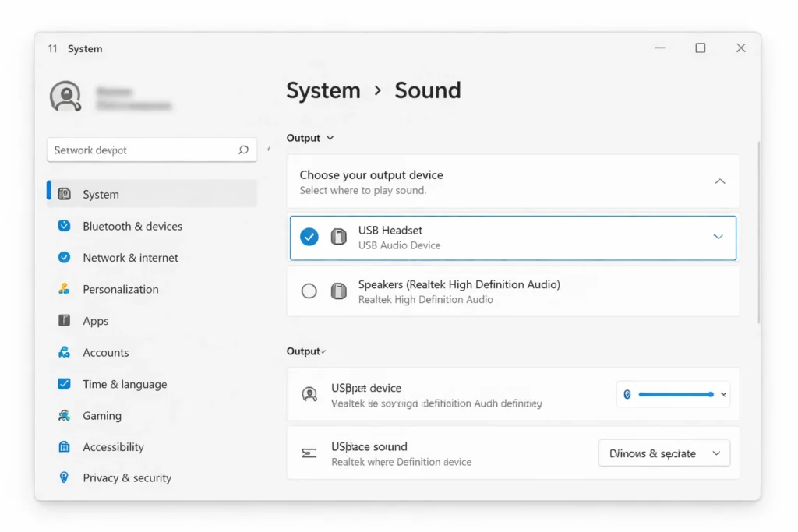The width and height of the screenshot is (798, 532).
Task: Click the Sound breadcrumb title
Action: point(427,90)
